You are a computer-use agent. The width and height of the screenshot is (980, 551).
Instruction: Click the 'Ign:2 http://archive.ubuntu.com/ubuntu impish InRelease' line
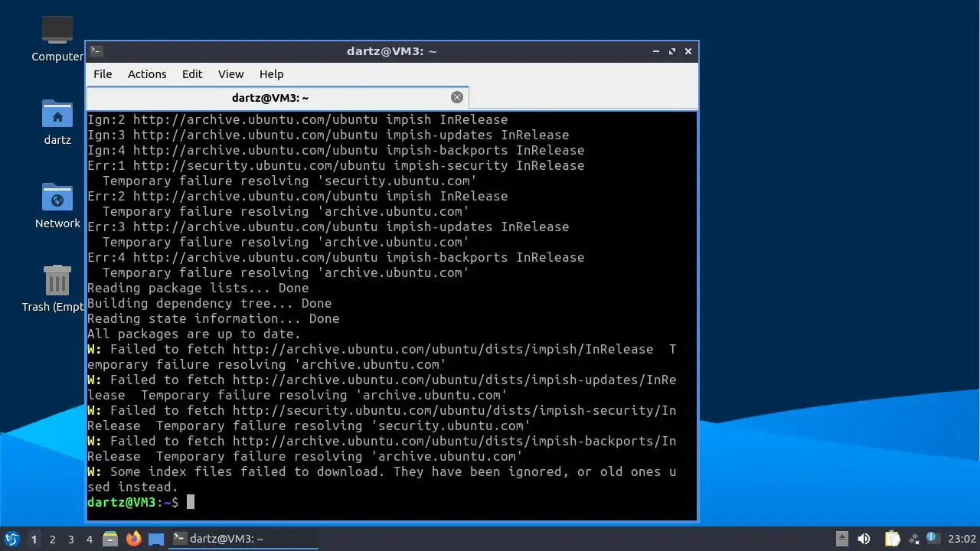click(297, 119)
